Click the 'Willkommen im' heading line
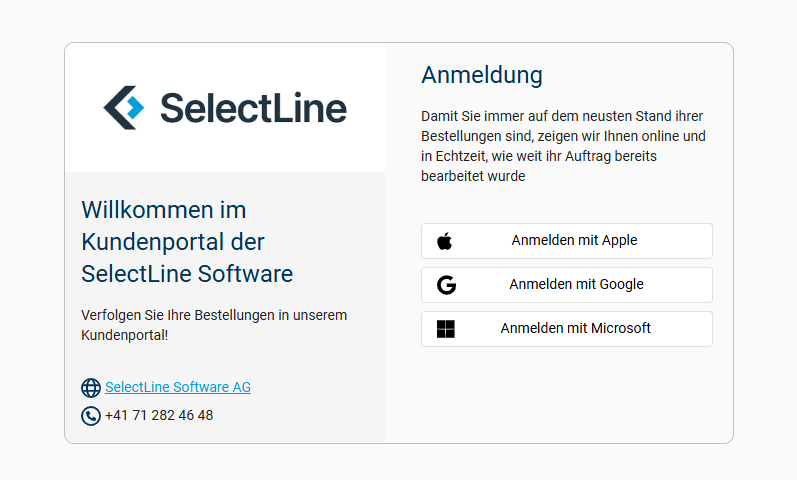The height and width of the screenshot is (480, 797). click(164, 210)
